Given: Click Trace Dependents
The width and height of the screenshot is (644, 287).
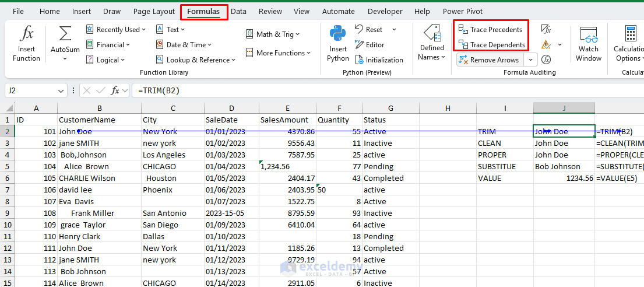Looking at the screenshot, I should [x=492, y=45].
